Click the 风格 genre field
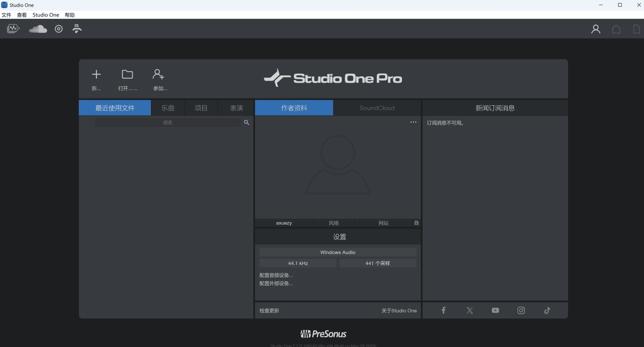The height and width of the screenshot is (347, 644). tap(334, 223)
